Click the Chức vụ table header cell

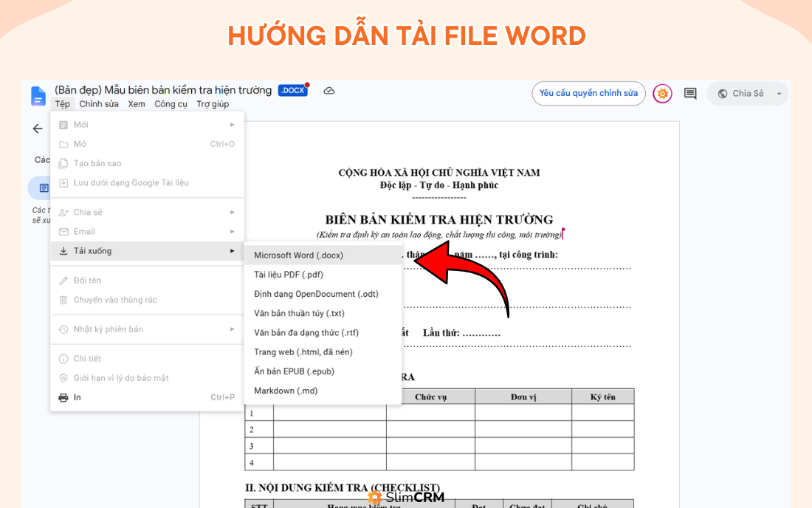coord(430,397)
